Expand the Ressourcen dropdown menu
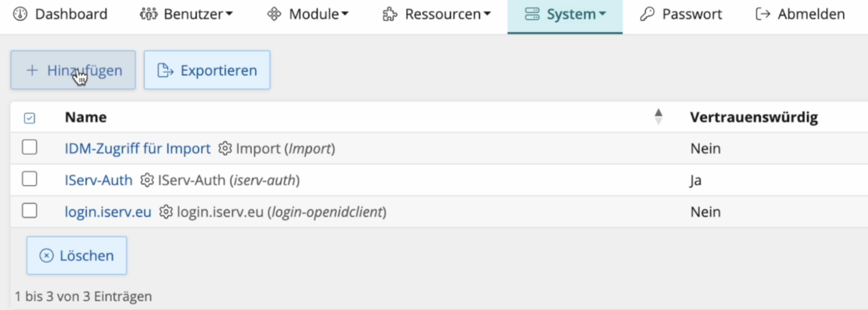Image resolution: width=868 pixels, height=310 pixels. (437, 14)
